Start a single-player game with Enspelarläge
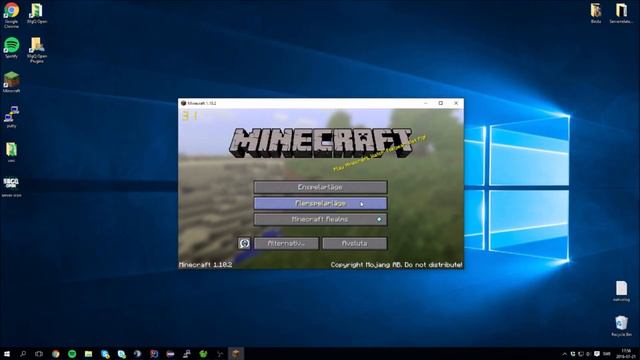The height and width of the screenshot is (360, 640). click(x=320, y=187)
